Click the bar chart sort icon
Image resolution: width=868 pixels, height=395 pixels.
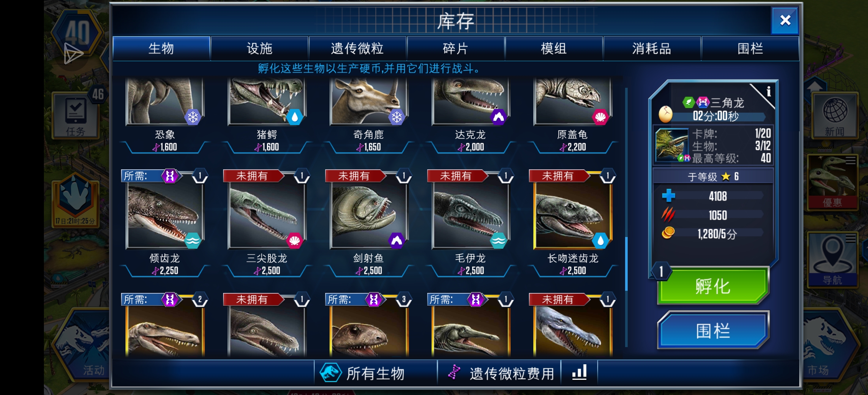tap(579, 372)
